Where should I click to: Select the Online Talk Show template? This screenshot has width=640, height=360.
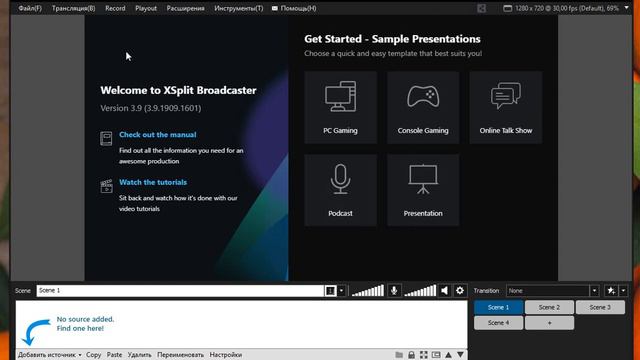[x=506, y=107]
